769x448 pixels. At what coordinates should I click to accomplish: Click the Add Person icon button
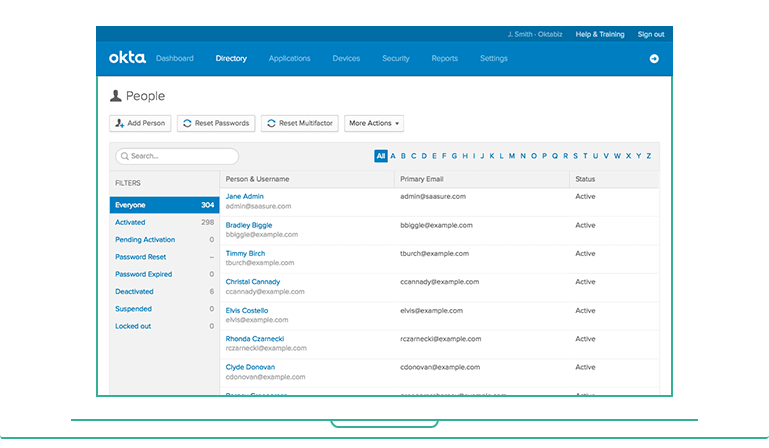point(120,123)
